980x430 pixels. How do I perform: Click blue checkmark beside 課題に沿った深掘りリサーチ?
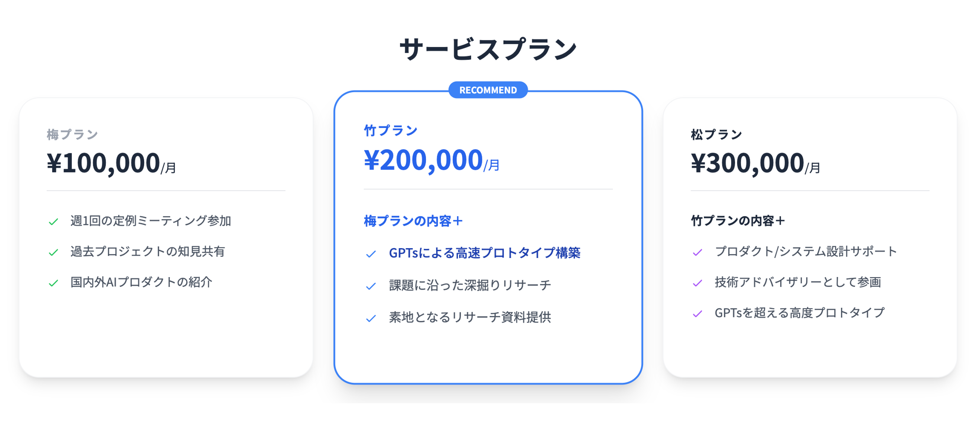371,286
